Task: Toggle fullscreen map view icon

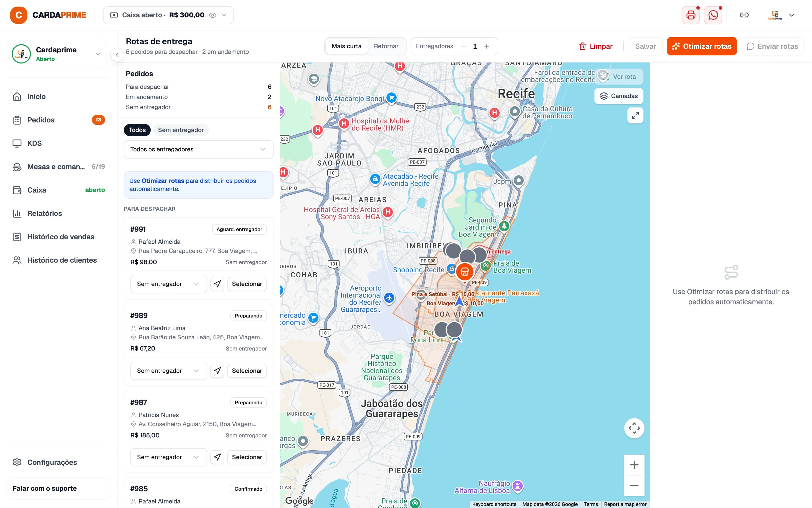Action: [635, 116]
